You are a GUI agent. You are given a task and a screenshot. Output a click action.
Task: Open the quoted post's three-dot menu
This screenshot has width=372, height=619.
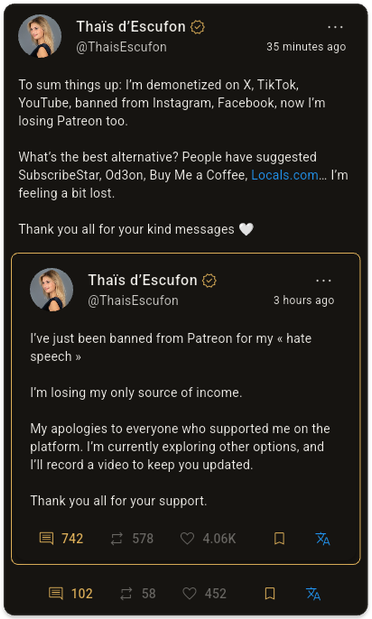pyautogui.click(x=323, y=281)
